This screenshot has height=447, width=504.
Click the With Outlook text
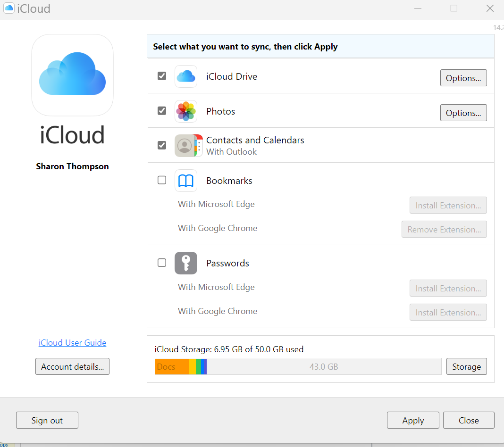231,151
